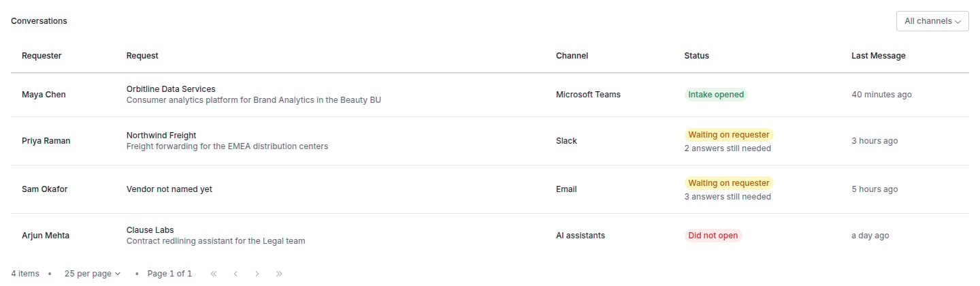Click the a day ago timestamp

pyautogui.click(x=870, y=236)
